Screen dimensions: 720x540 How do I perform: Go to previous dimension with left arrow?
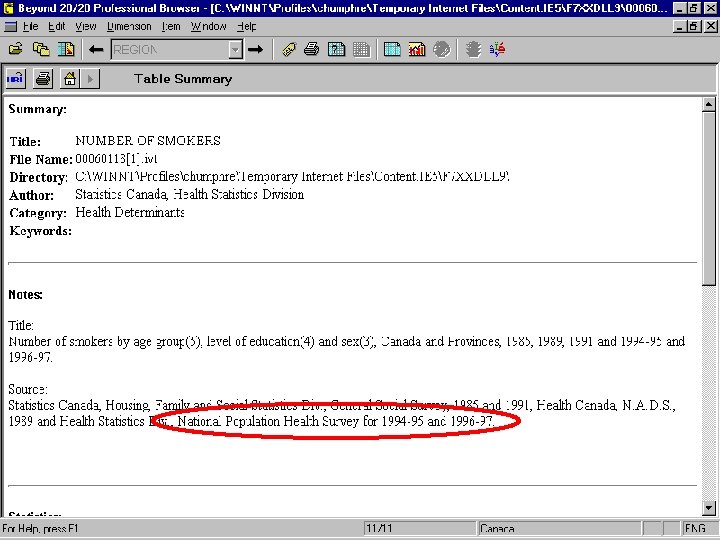[x=96, y=49]
